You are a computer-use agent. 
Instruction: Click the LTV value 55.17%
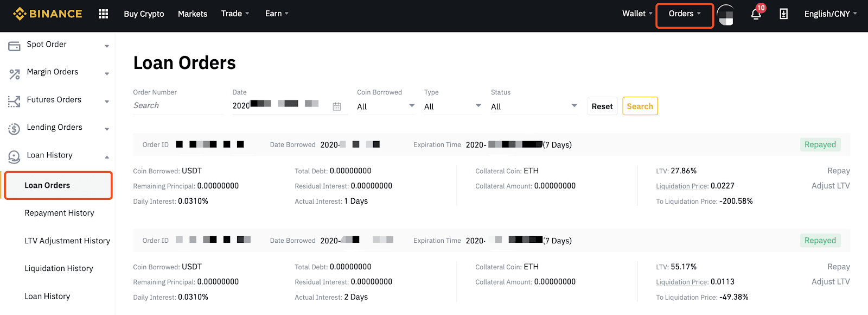(x=684, y=267)
